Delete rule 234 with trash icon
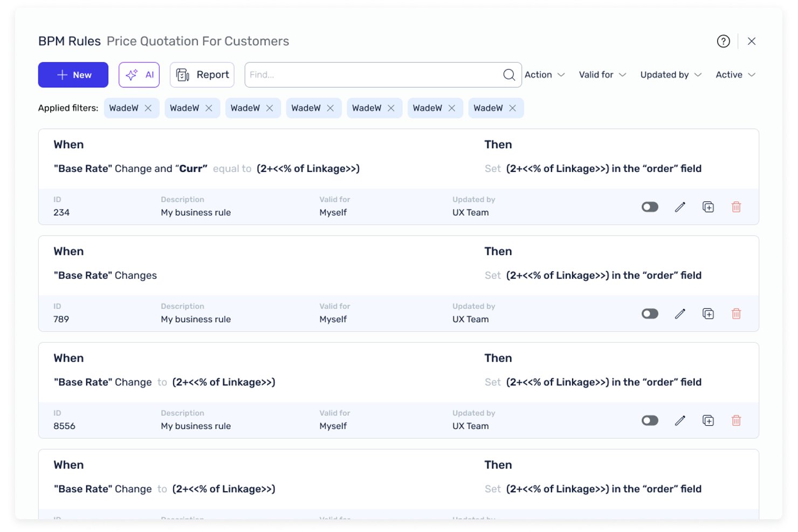798x532 pixels. (736, 207)
